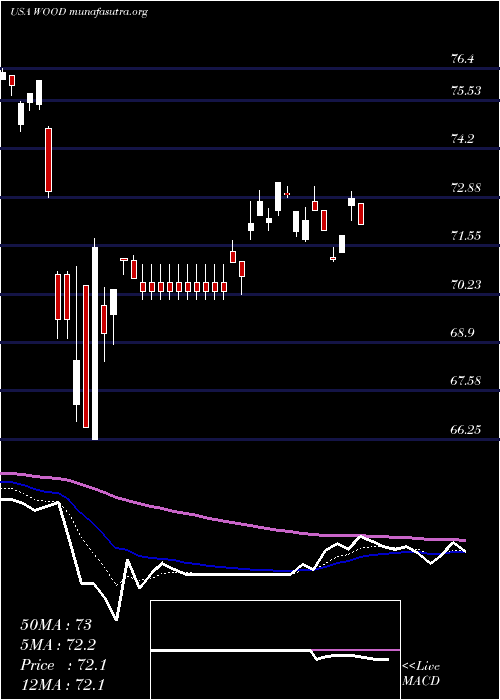Click the 74.2 price level label

(x=463, y=139)
